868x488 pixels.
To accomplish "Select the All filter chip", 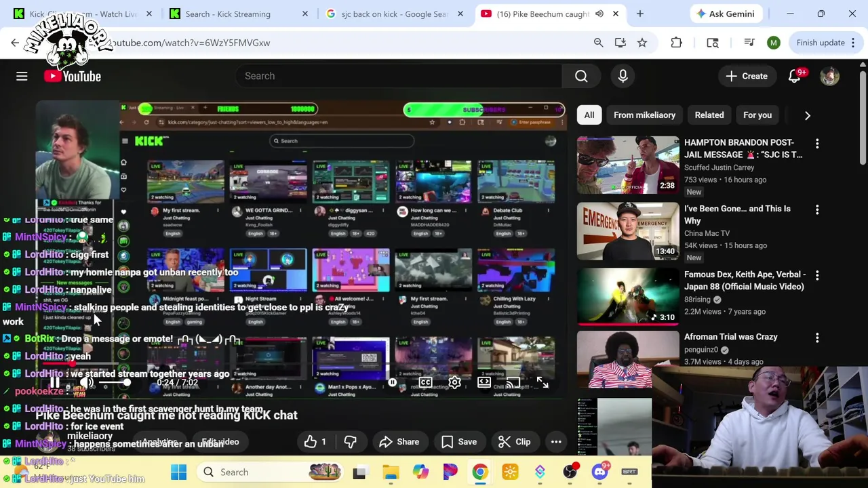I will pyautogui.click(x=589, y=115).
